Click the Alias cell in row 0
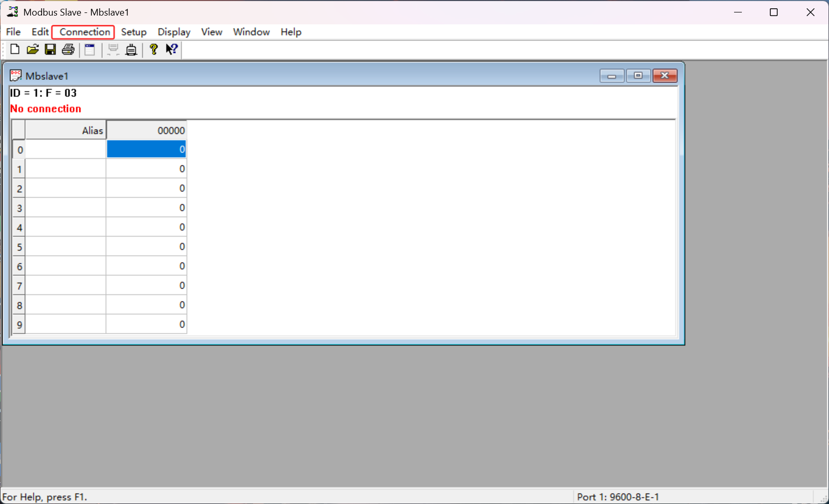The image size is (829, 504). tap(65, 149)
